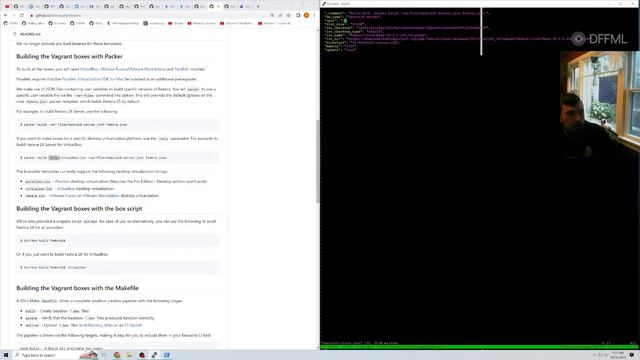
Task: Open Parallels link in the bullet list
Action: click(62, 181)
